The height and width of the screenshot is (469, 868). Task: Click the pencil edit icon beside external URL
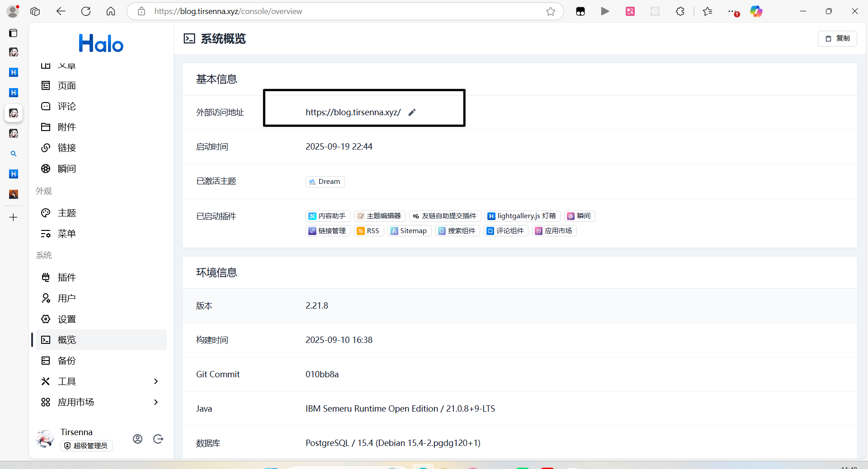[411, 113]
